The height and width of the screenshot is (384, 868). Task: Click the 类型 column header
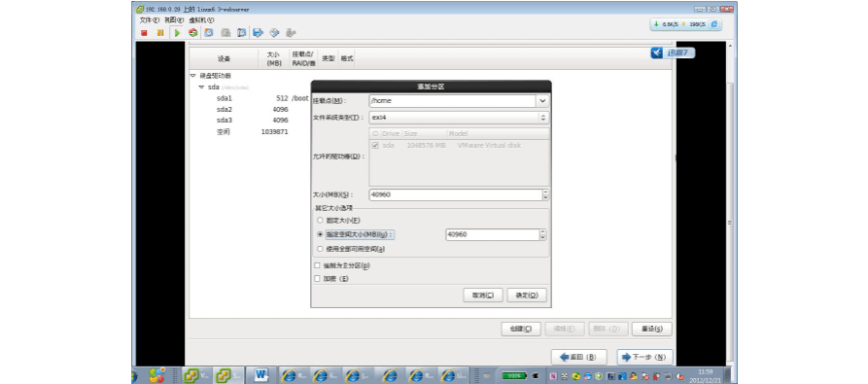click(x=329, y=58)
